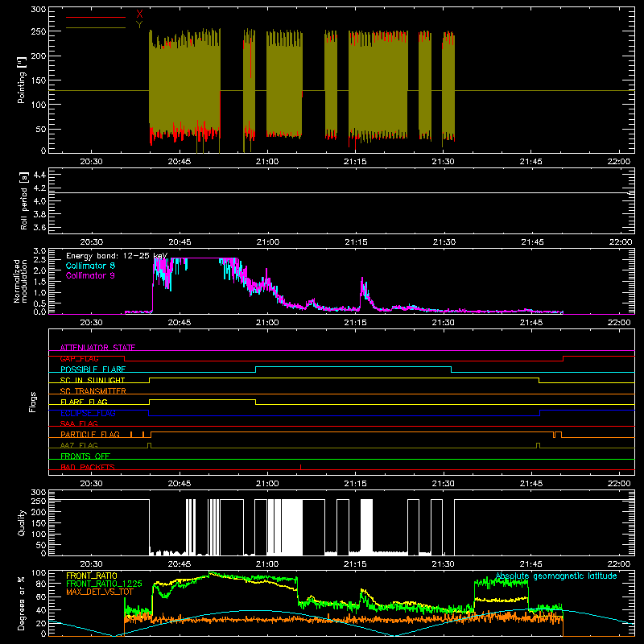Click the BAD_PACKETS spike near 21:05
This screenshot has height=644, width=644.
[x=300, y=467]
